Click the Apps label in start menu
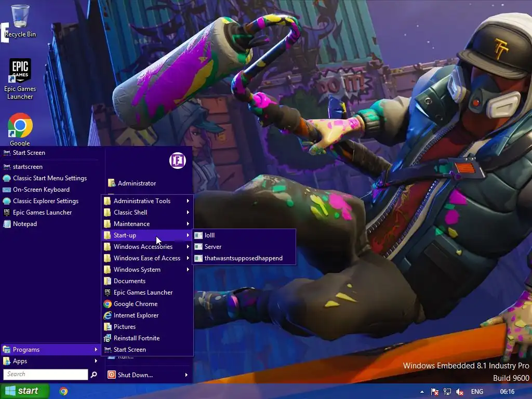 click(x=20, y=361)
